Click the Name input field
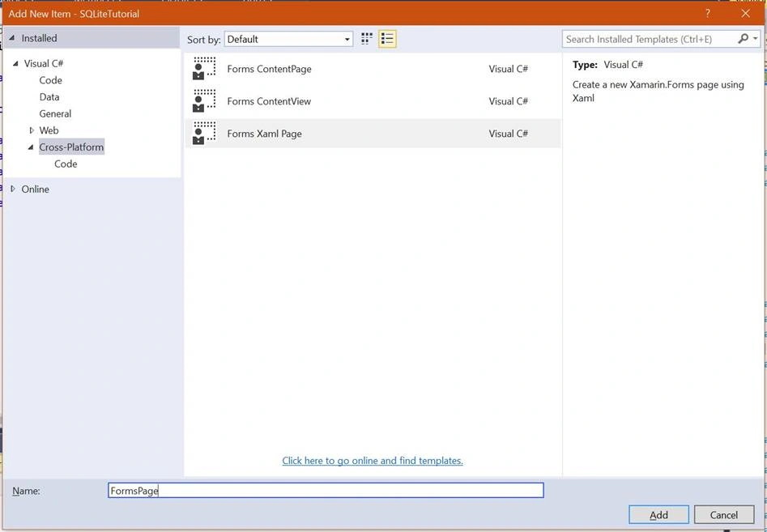Image resolution: width=767 pixels, height=532 pixels. (x=326, y=491)
